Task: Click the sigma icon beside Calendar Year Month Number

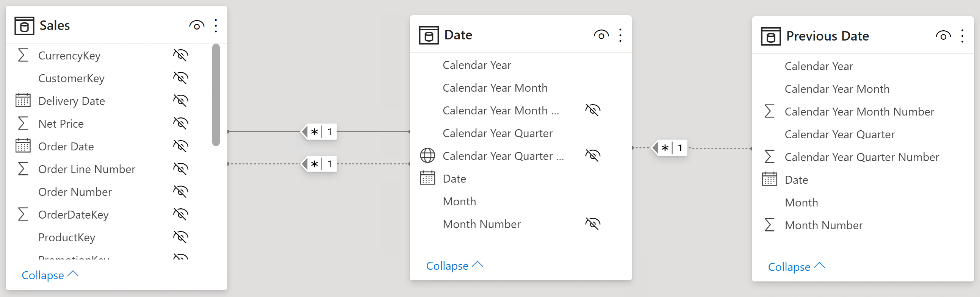Action: (769, 111)
